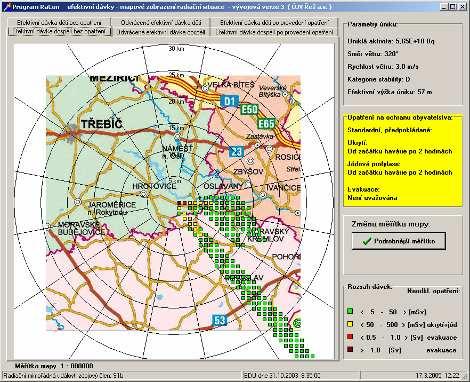Click yellow 50–500 mSv legend swatch
This screenshot has width=470, height=382.
[350, 324]
